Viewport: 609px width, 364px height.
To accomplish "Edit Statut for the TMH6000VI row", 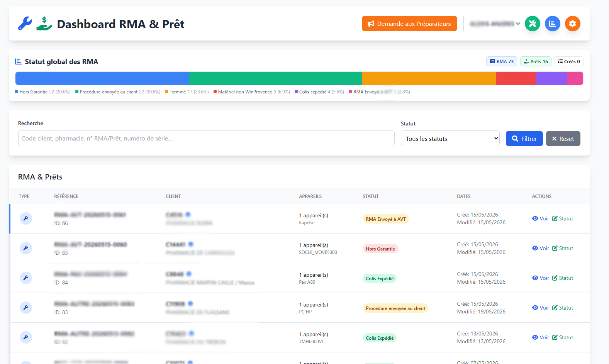I will (x=563, y=337).
